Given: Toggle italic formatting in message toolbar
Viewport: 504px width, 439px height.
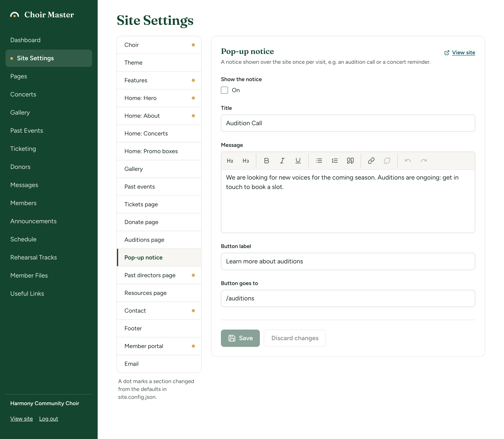Looking at the screenshot, I should click(x=282, y=161).
